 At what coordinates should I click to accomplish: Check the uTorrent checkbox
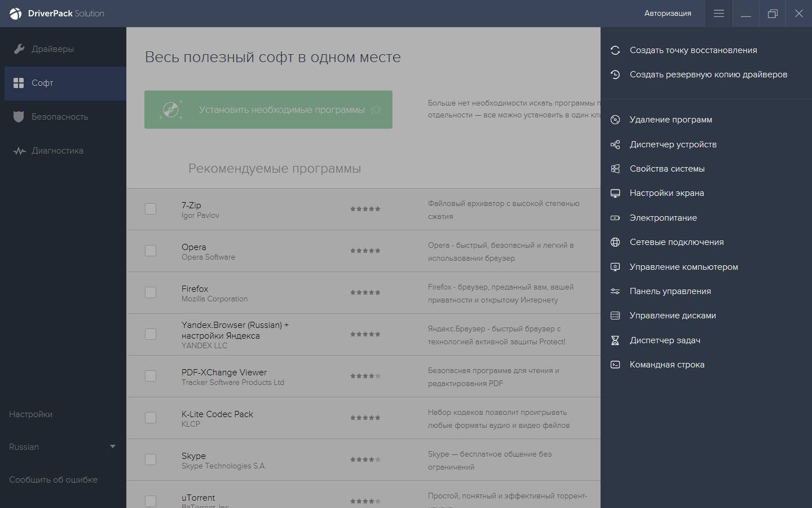click(x=151, y=501)
